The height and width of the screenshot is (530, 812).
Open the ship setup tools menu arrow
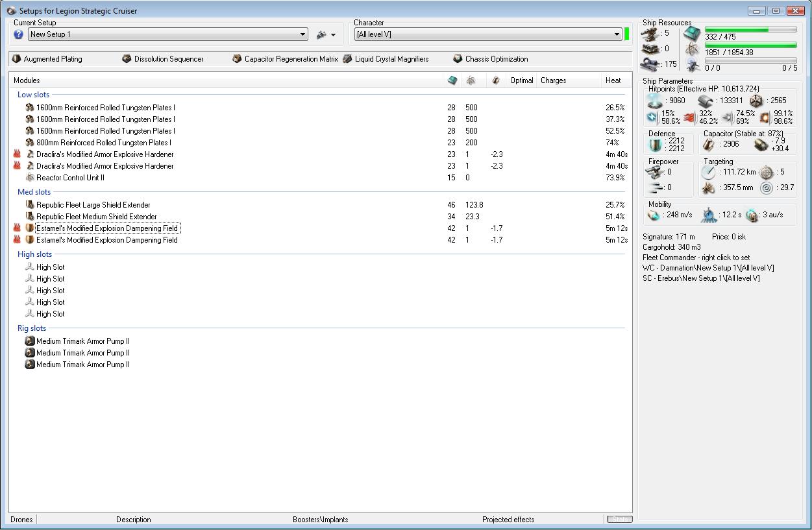(x=334, y=35)
